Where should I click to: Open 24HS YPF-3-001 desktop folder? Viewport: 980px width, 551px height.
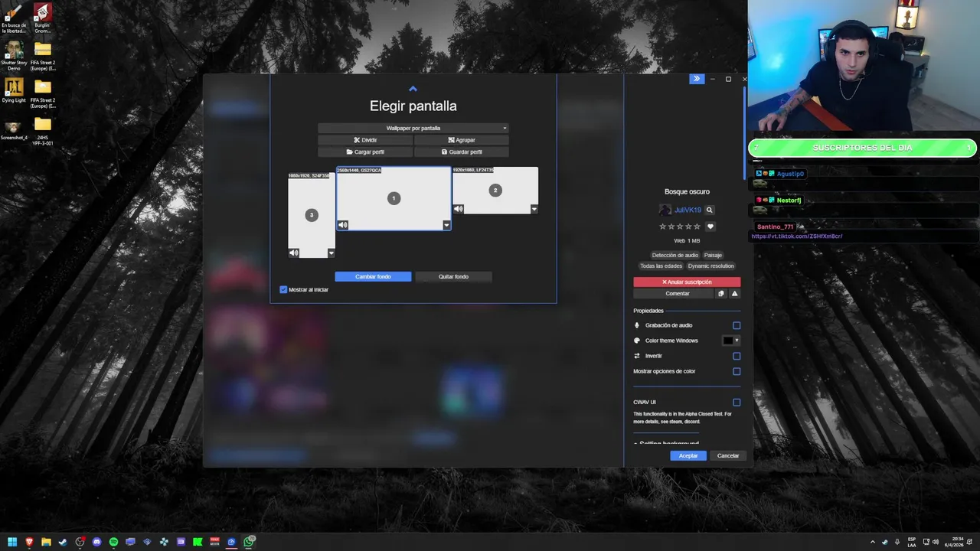pyautogui.click(x=43, y=131)
